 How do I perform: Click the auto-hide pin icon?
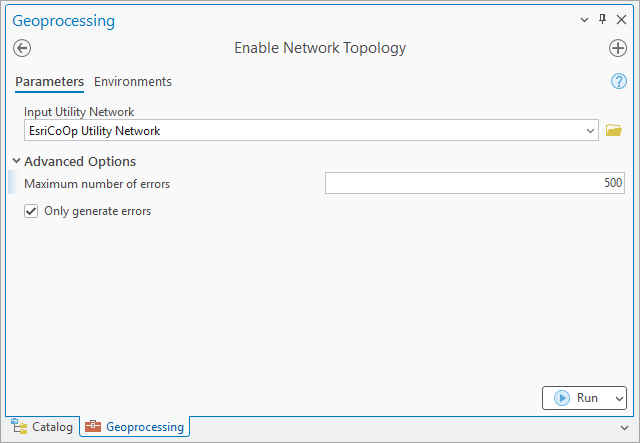[602, 20]
